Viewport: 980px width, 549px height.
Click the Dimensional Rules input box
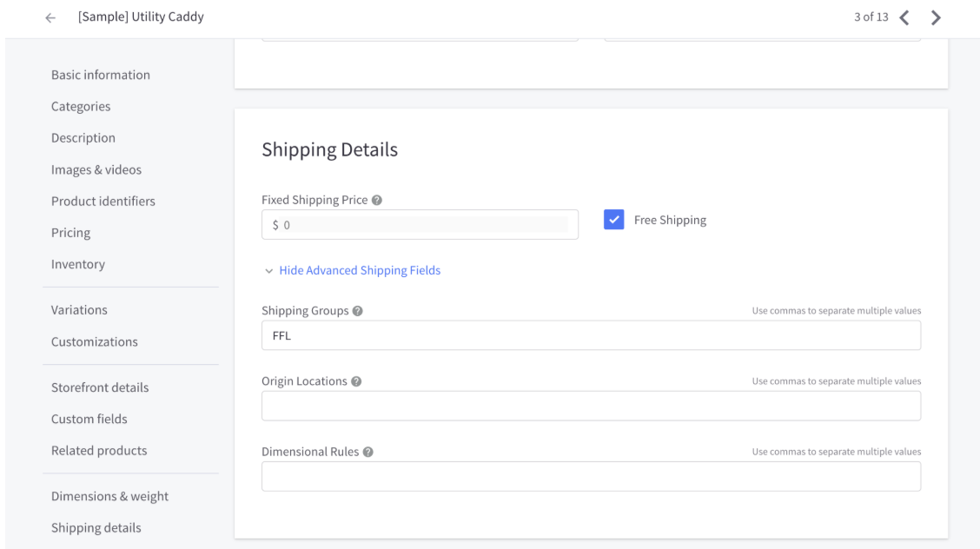point(591,476)
